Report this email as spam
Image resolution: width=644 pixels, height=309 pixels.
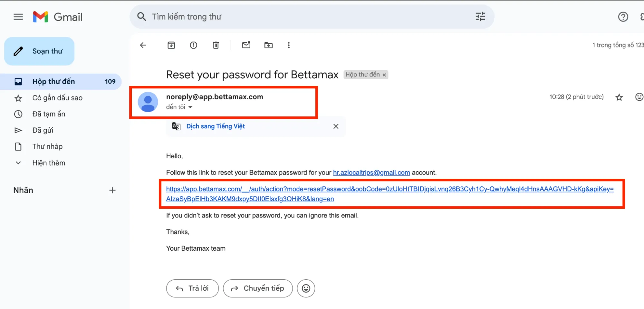pyautogui.click(x=193, y=45)
